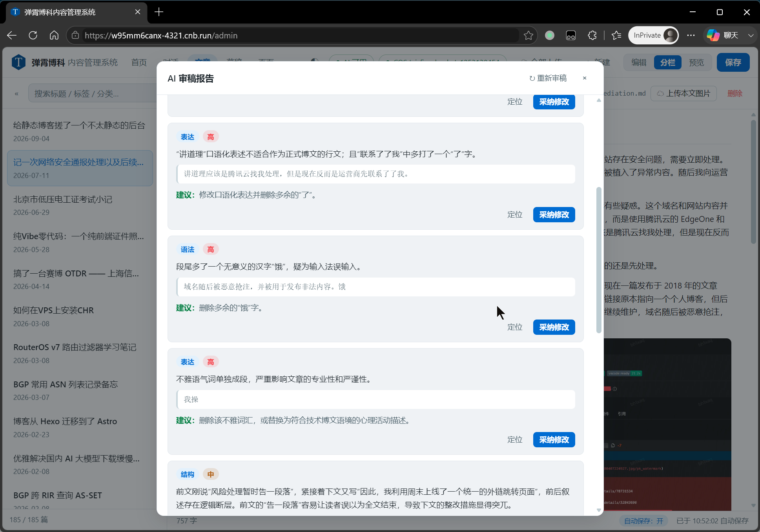760x532 pixels.
Task: Click the browser back arrow
Action: 12,35
